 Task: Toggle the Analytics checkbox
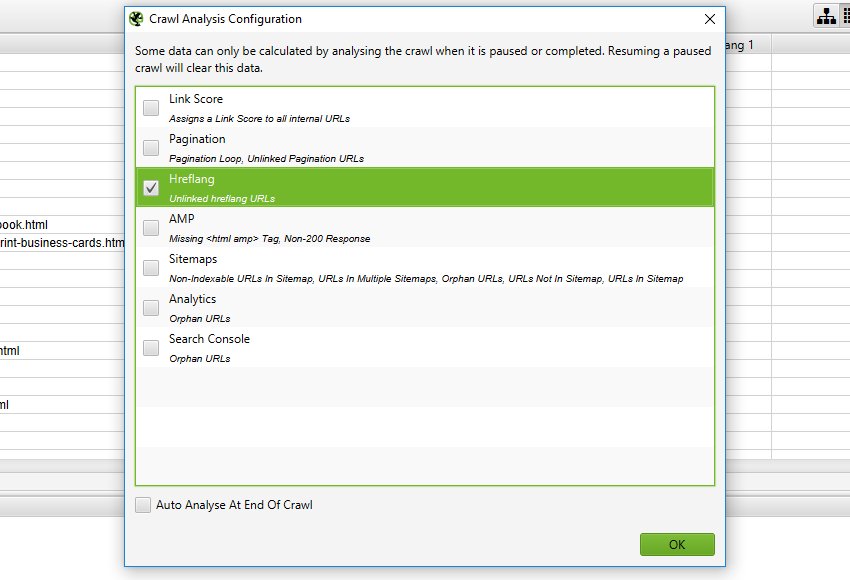(x=151, y=308)
